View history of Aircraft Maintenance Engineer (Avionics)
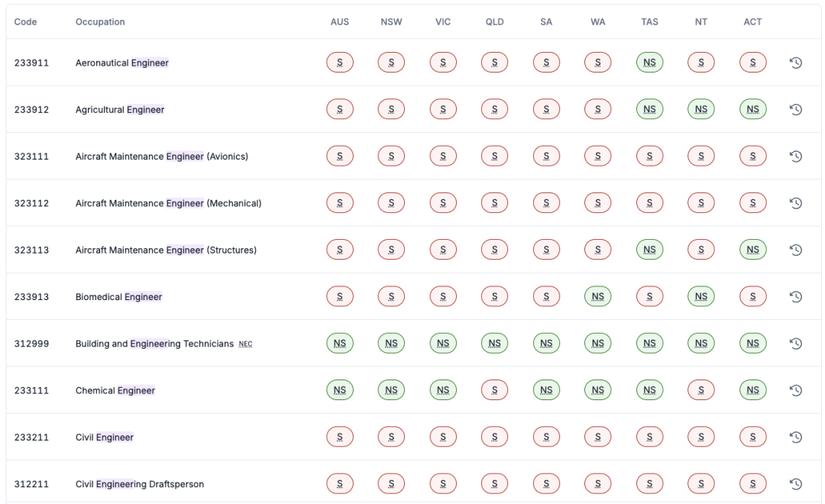The height and width of the screenshot is (504, 825). [x=795, y=157]
